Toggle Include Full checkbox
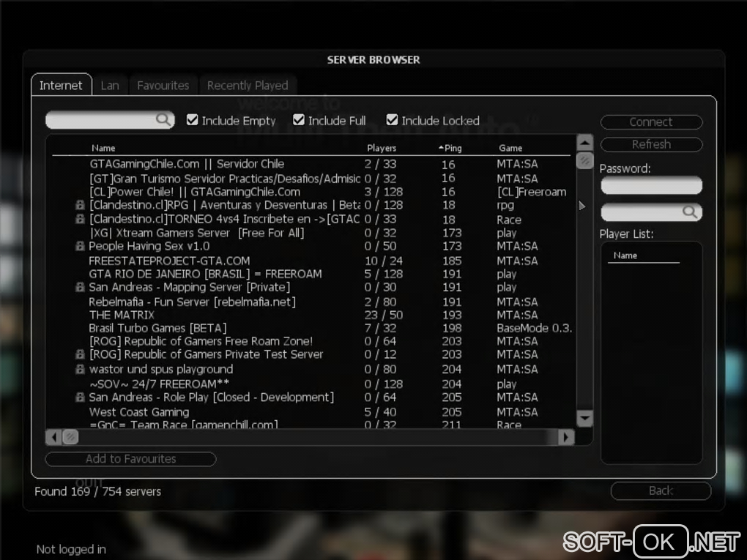The image size is (747, 560). [x=299, y=120]
